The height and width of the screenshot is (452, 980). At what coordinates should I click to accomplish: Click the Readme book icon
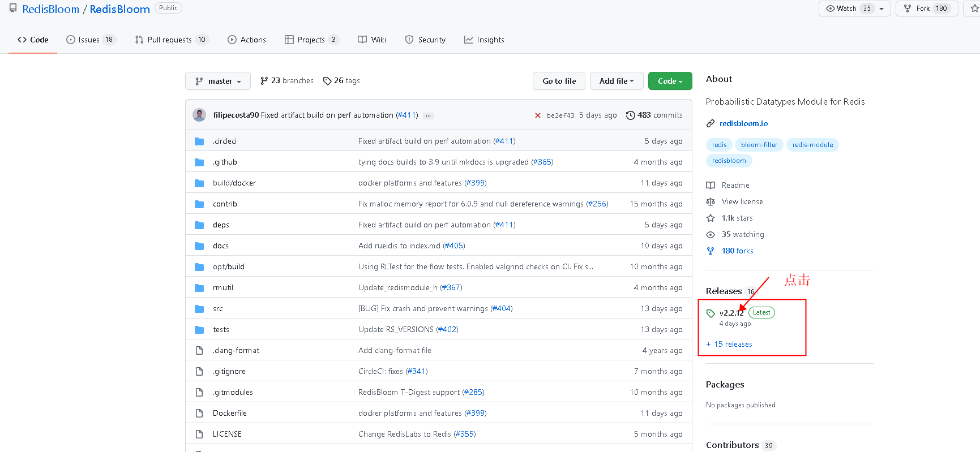tap(711, 186)
